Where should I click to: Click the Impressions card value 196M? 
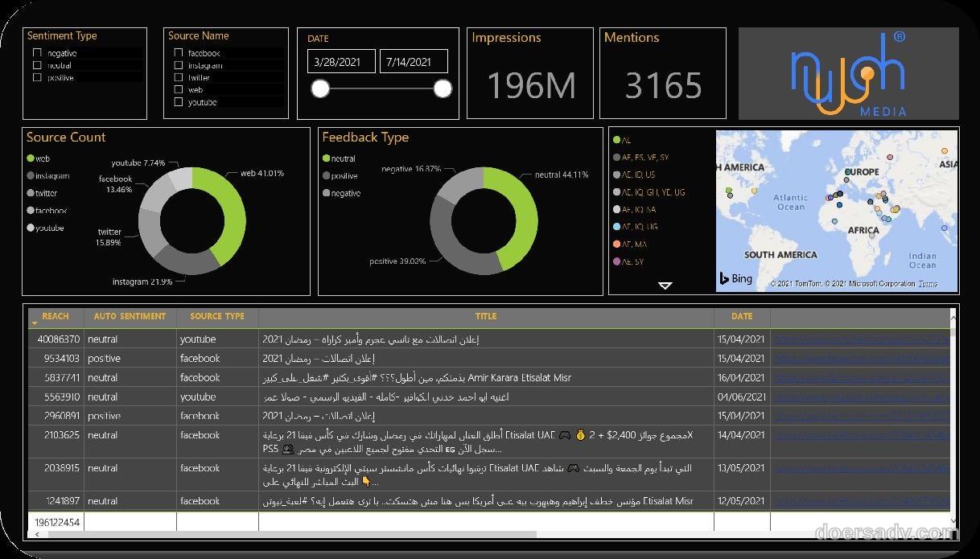(531, 85)
